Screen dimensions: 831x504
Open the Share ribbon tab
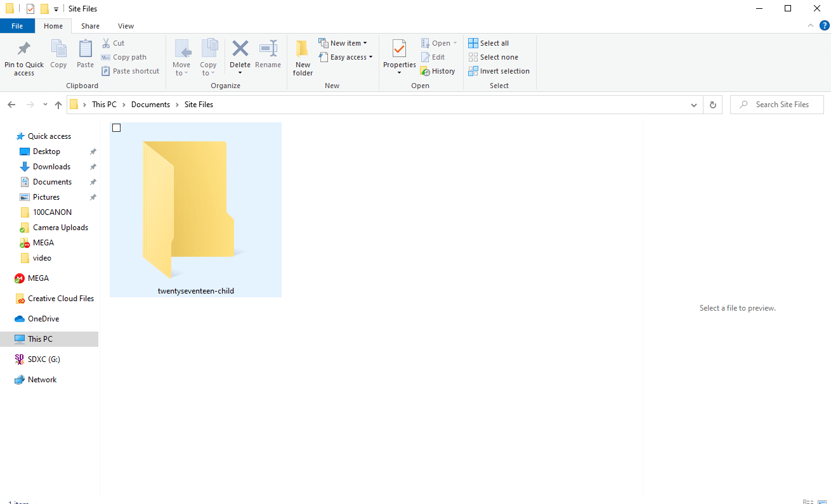click(x=90, y=26)
